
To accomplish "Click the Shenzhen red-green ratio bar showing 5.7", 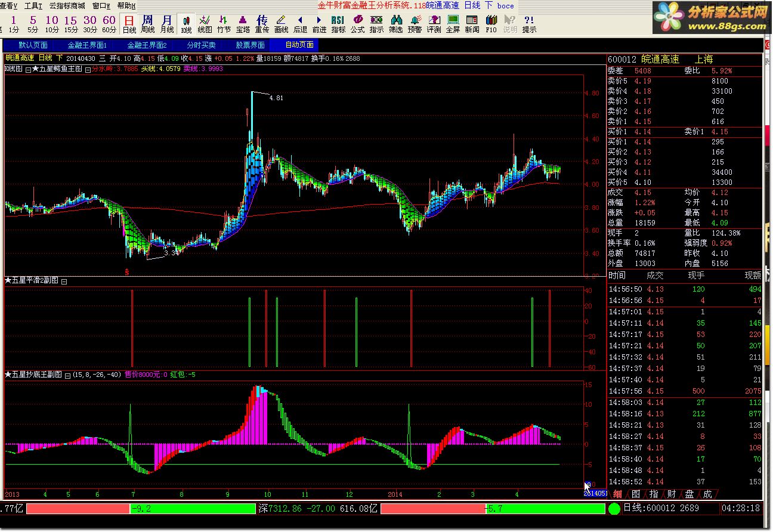I will (x=493, y=509).
